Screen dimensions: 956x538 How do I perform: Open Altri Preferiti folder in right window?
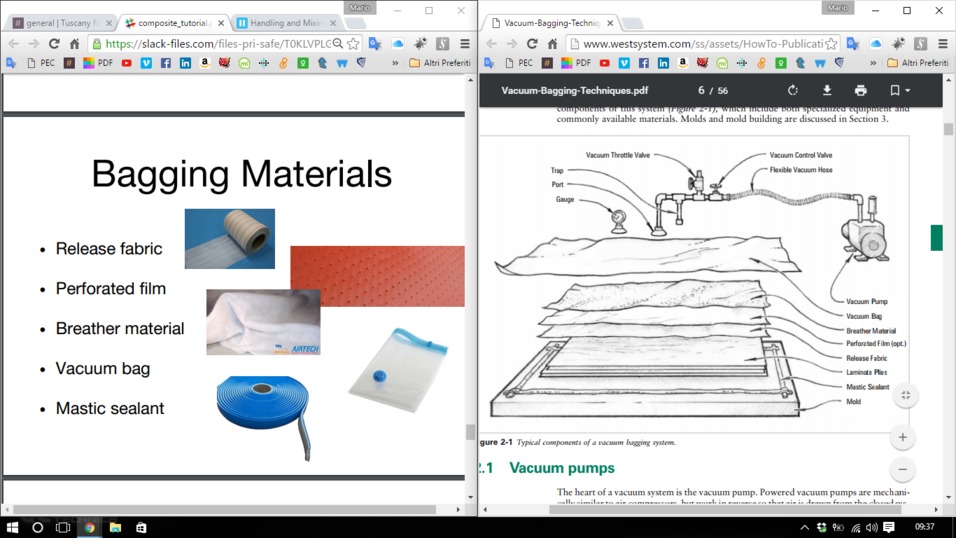[918, 63]
